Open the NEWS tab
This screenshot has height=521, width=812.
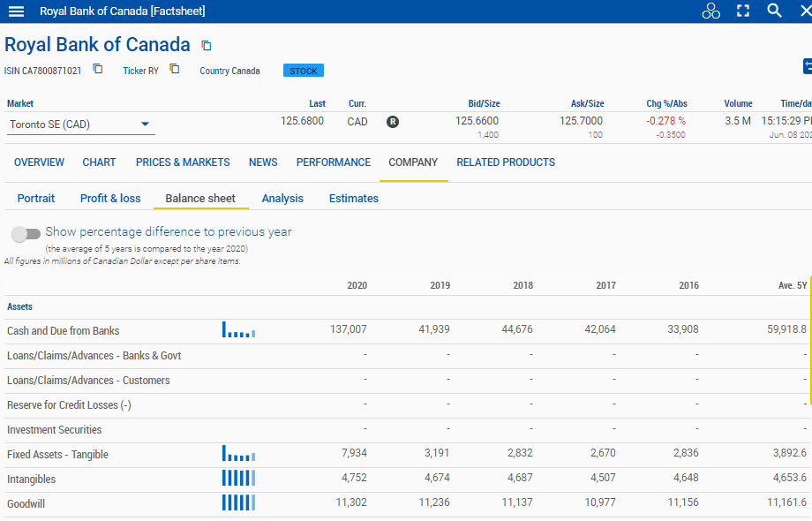pos(263,162)
